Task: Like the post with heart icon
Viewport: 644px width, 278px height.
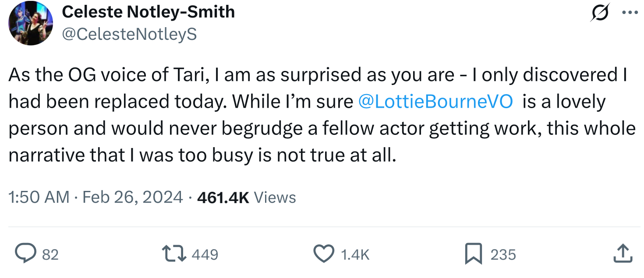Action: click(x=324, y=254)
